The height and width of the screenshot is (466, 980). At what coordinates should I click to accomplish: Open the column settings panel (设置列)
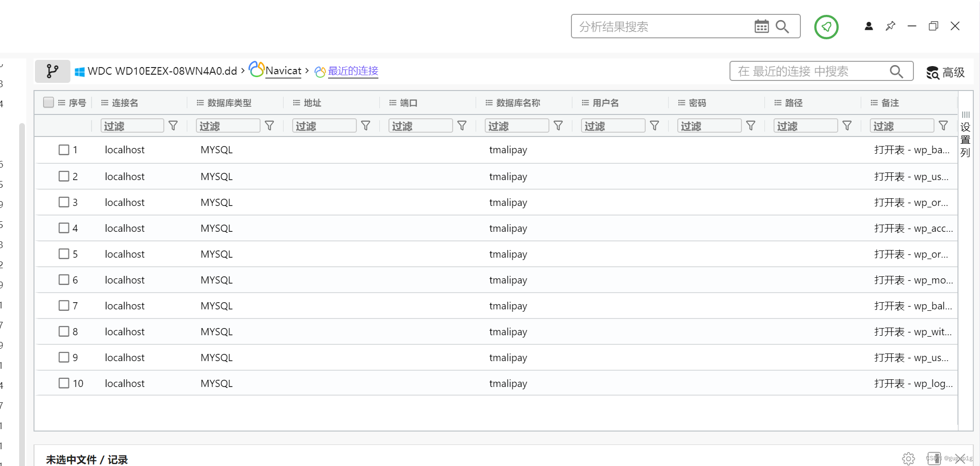[x=966, y=134]
